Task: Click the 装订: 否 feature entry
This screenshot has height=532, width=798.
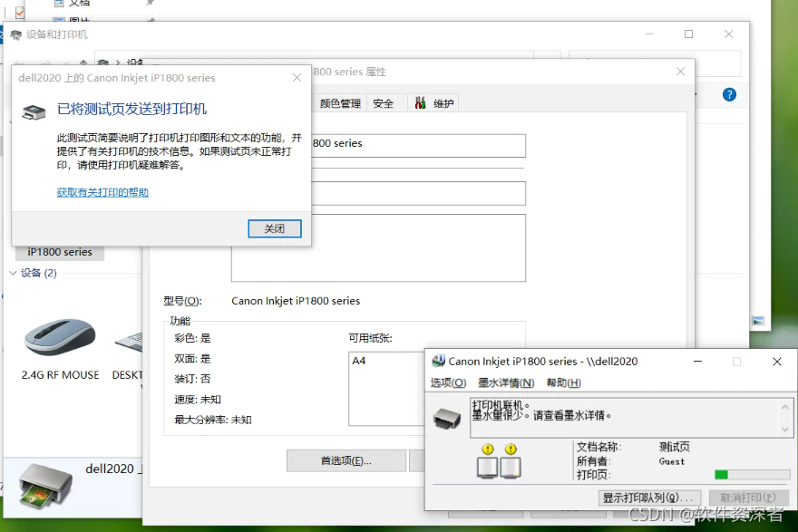Action: [192, 379]
